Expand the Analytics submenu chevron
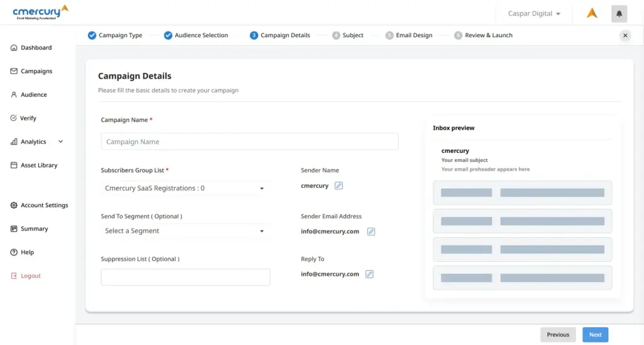Screen dimensions: 644x345 click(x=61, y=142)
